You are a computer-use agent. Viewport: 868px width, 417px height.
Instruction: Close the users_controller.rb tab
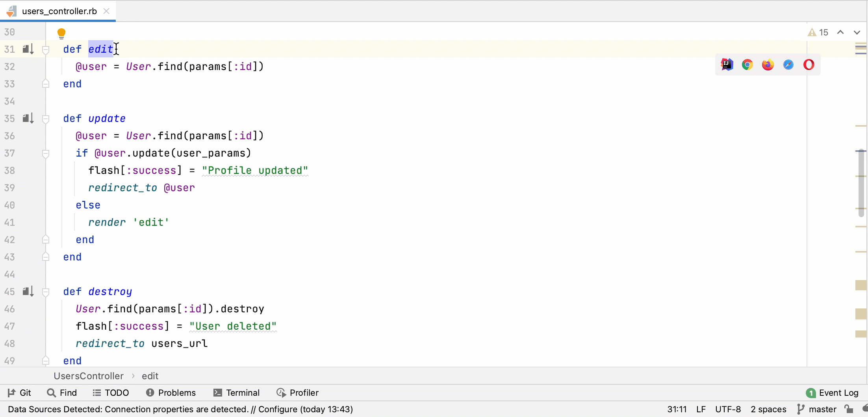coord(106,11)
